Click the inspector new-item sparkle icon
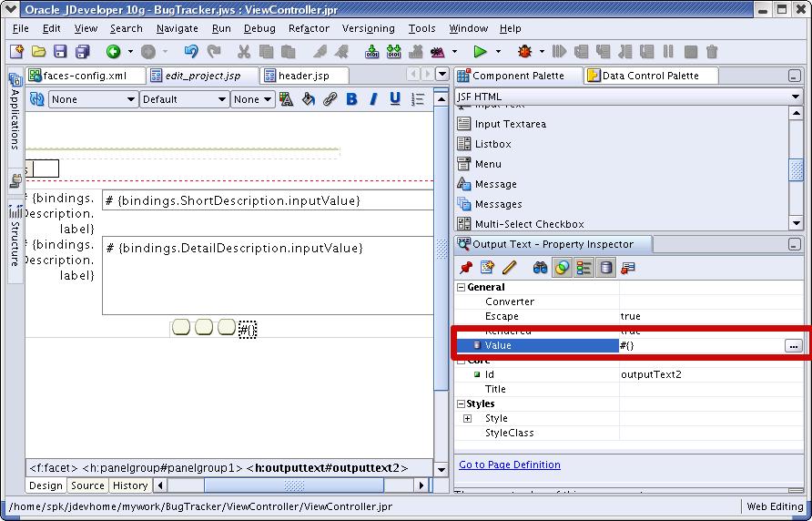 pos(487,268)
